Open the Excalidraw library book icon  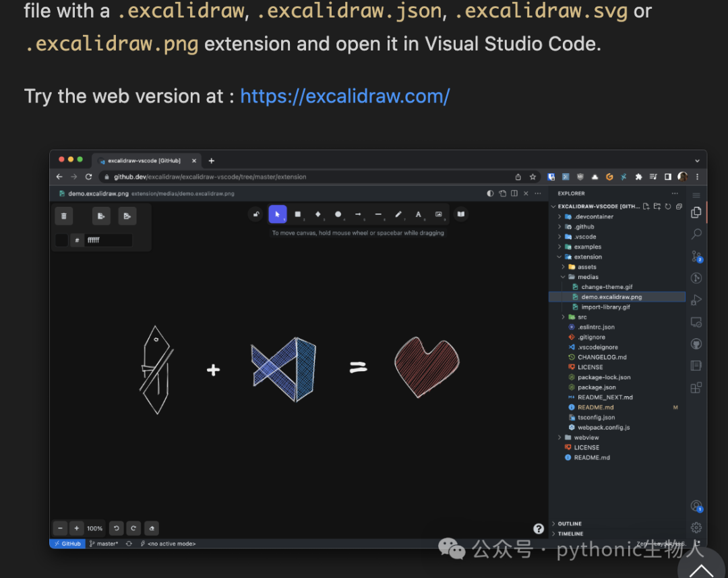click(461, 214)
